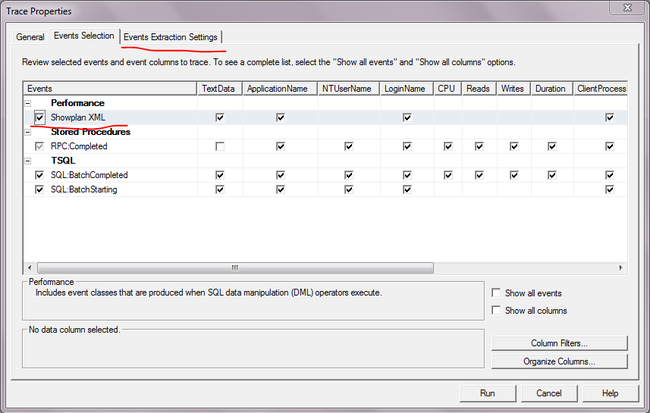Switch to the General tab
650x413 pixels.
tap(30, 37)
